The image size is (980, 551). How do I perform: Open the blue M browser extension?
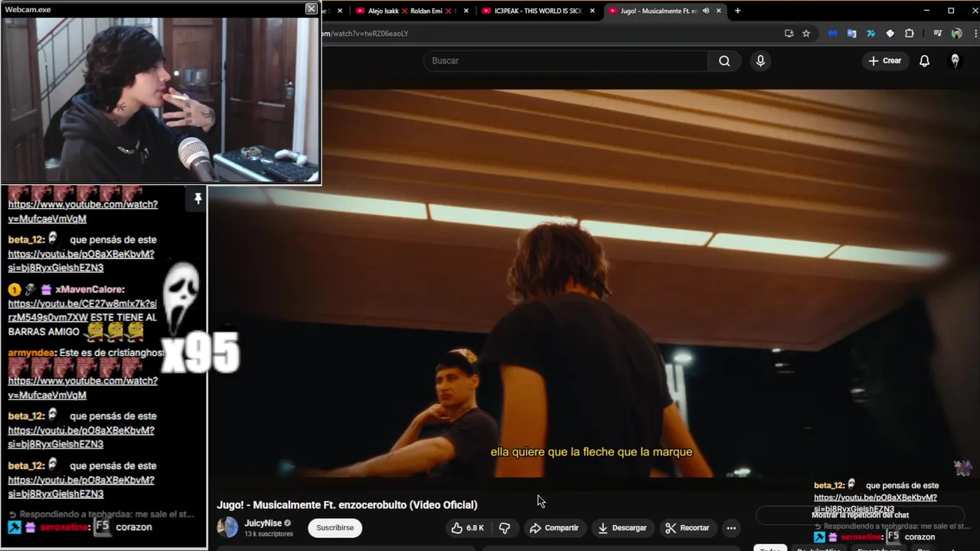(832, 34)
